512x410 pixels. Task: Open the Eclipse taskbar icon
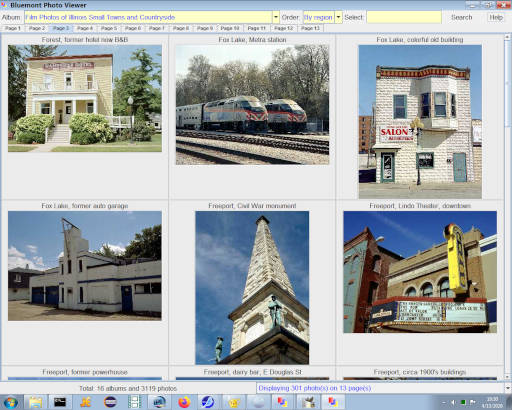(110, 402)
